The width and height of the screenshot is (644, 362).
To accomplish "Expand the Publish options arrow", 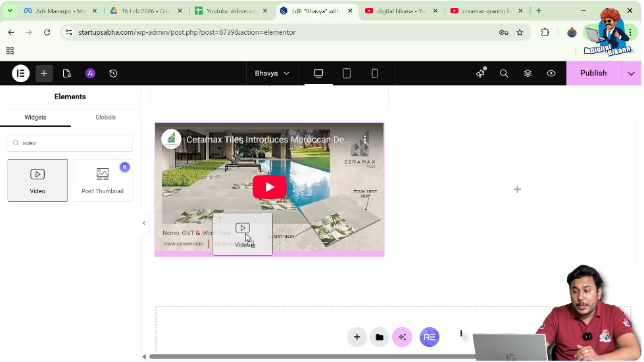I will coord(632,74).
